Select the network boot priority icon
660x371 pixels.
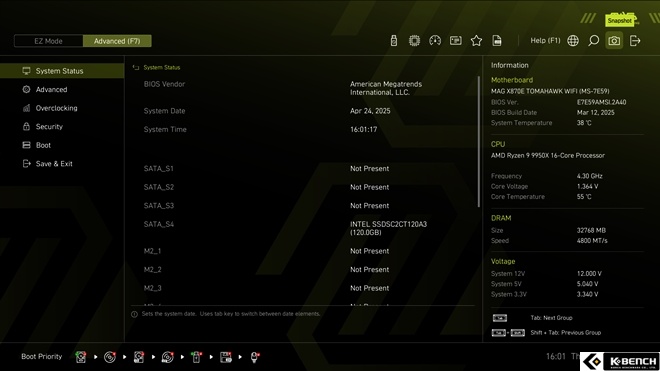254,357
